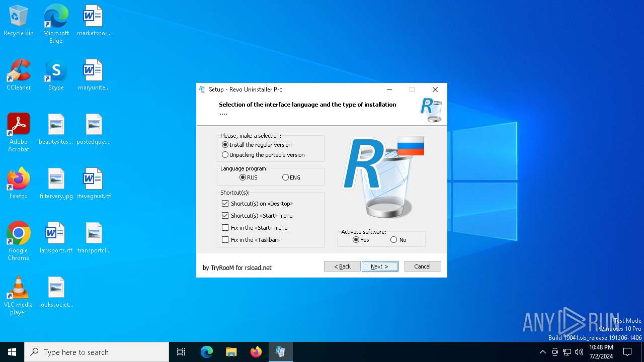Select Install the regular version option
Screen dimensions: 644x362
point(257,145)
